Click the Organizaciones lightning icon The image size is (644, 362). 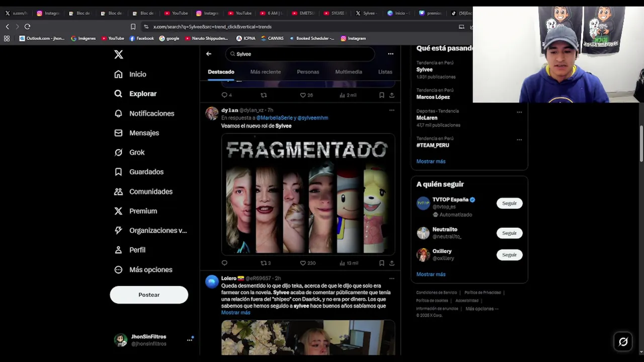click(118, 230)
